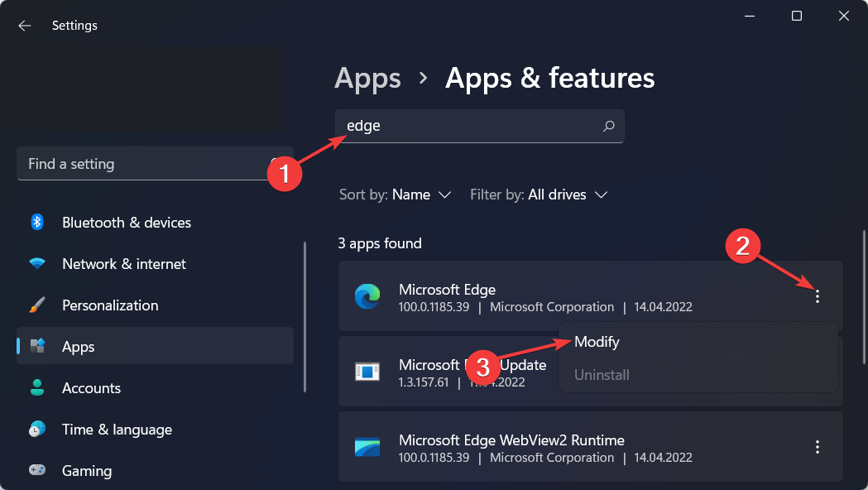Click the sidebar navigation scrollbar
Image resolution: width=868 pixels, height=490 pixels.
coord(305,317)
